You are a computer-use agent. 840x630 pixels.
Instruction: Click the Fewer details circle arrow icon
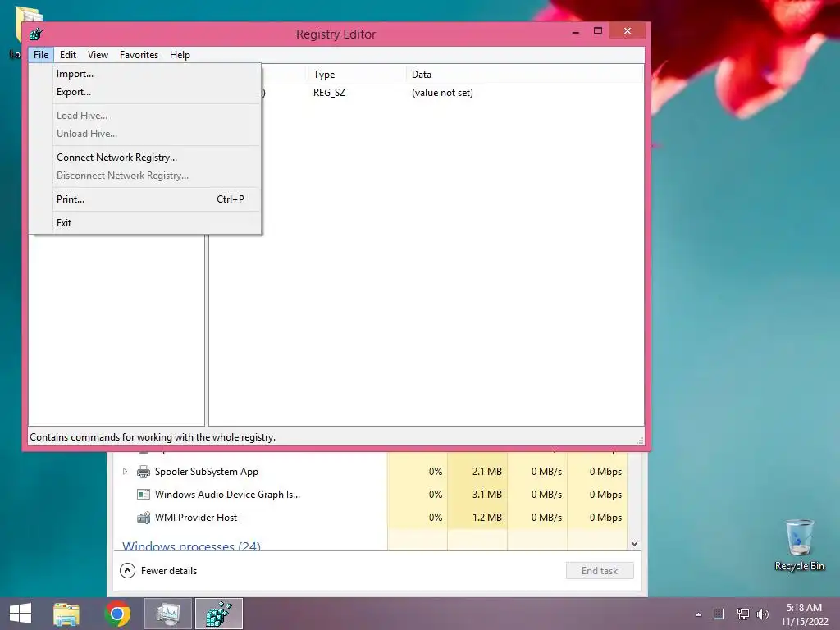click(x=127, y=571)
